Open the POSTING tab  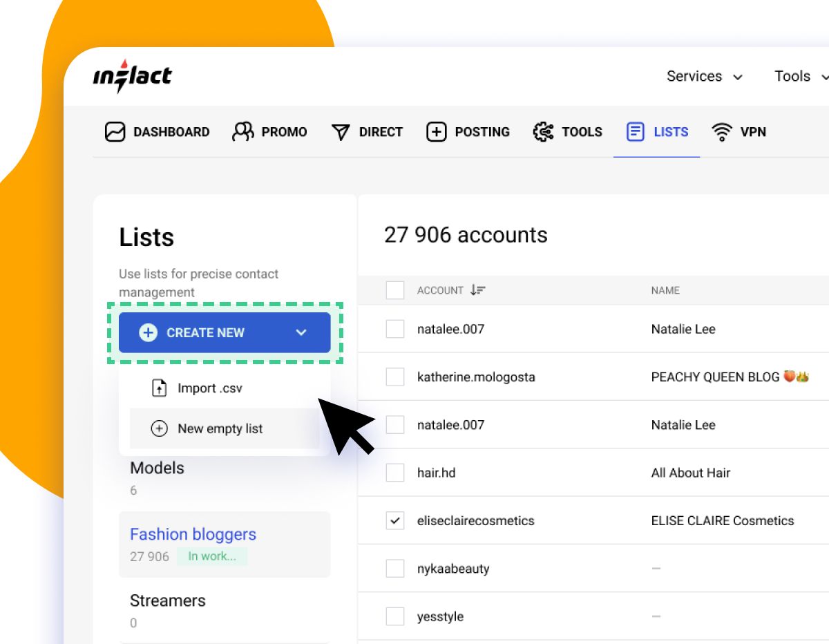tap(468, 131)
